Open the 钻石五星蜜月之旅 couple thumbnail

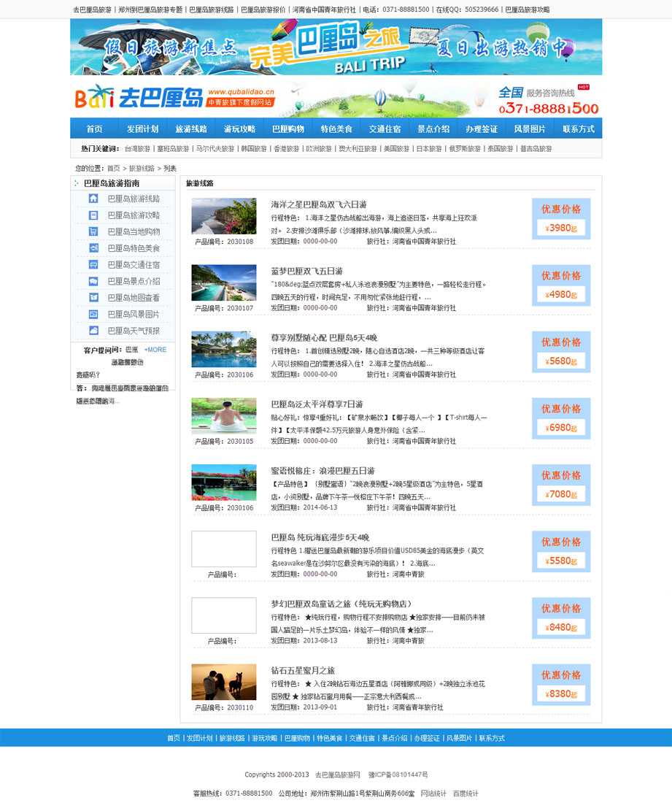point(223,682)
